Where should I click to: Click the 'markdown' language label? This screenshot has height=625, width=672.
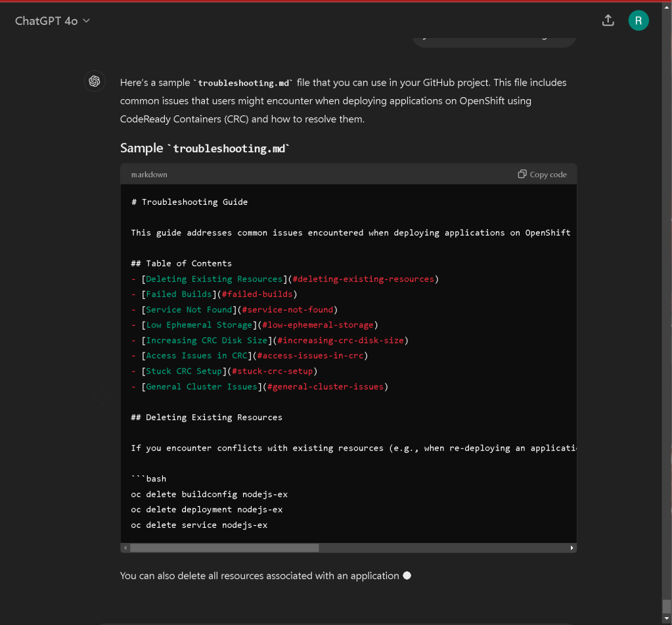[149, 175]
